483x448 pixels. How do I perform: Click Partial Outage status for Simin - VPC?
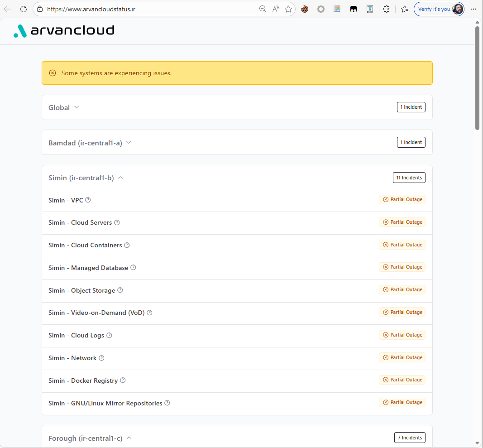402,199
